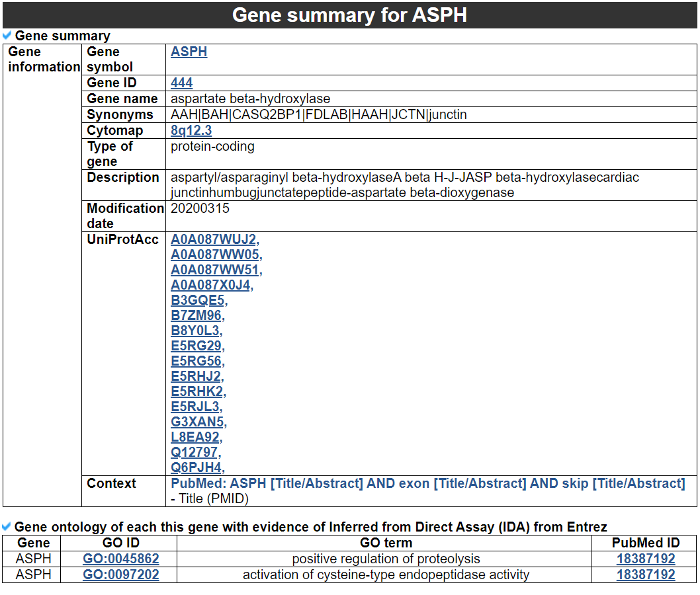Open GO:0045862 gene ontology link
700x595 pixels.
coord(121,559)
